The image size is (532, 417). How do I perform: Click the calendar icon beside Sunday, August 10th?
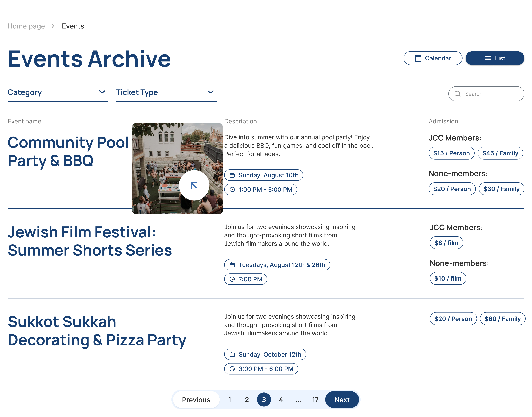click(232, 175)
